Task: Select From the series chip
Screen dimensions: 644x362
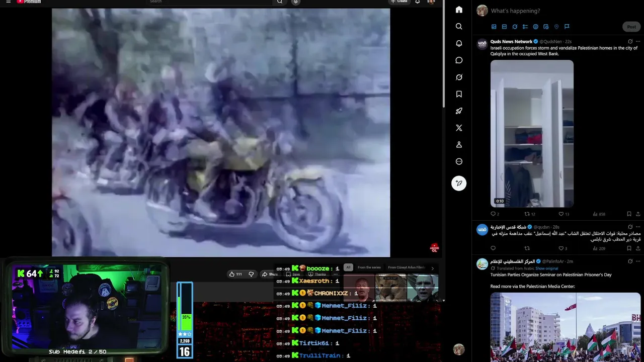Action: pyautogui.click(x=369, y=267)
